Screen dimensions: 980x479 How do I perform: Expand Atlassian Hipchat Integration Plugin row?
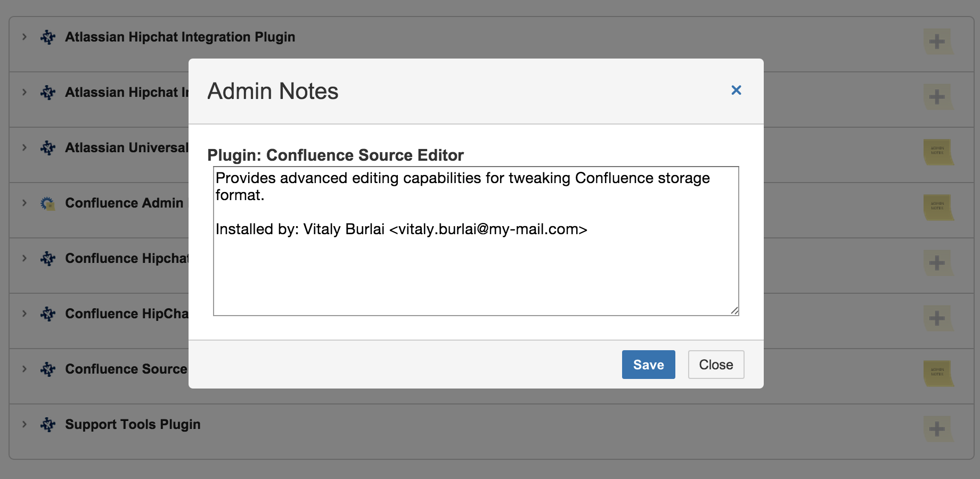pyautogui.click(x=24, y=37)
